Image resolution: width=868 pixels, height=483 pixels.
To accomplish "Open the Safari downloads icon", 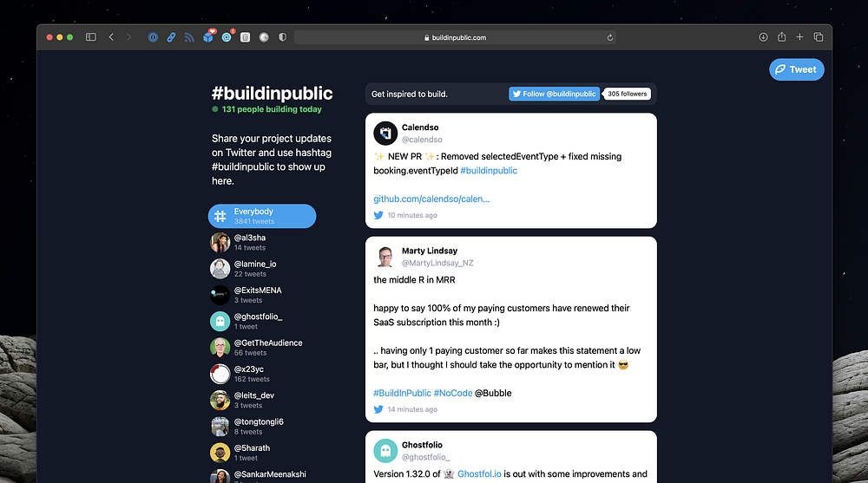I will [x=763, y=37].
